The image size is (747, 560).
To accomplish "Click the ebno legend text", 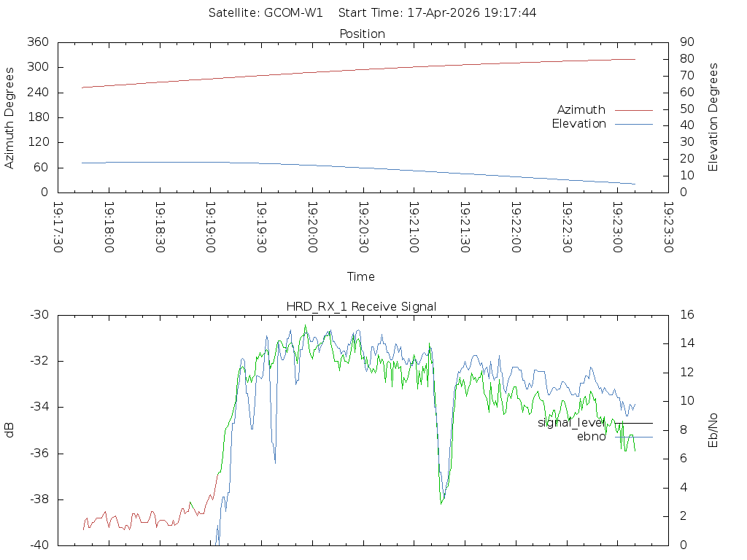I will click(x=591, y=437).
